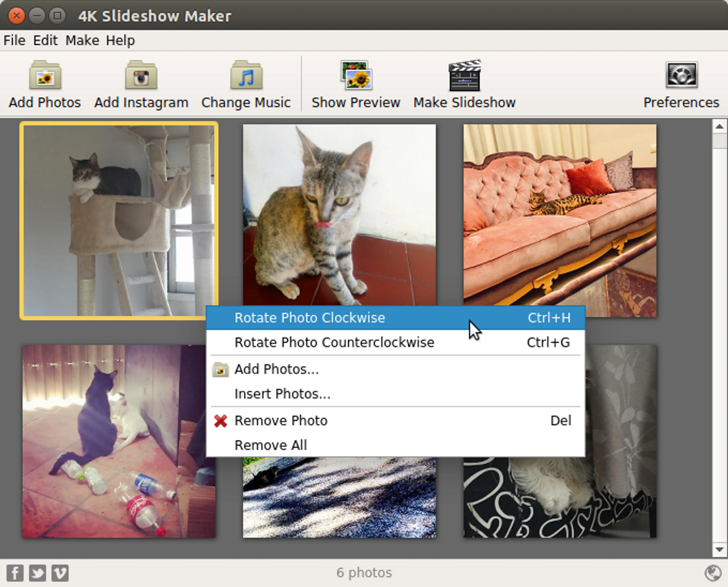
Task: Open the Make menu
Action: pyautogui.click(x=82, y=41)
